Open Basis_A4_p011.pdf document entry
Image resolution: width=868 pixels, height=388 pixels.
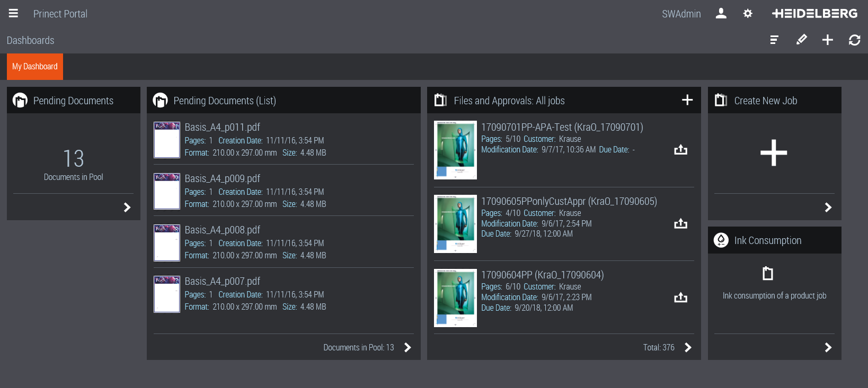pyautogui.click(x=223, y=127)
